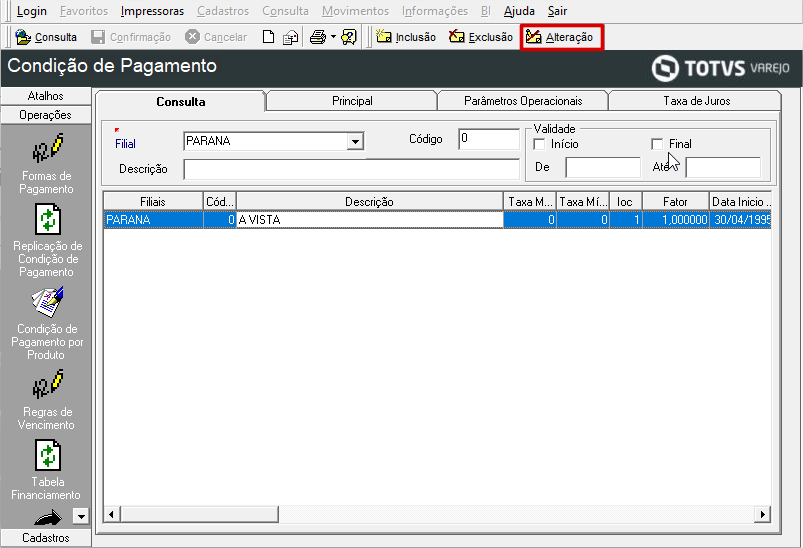Click the Ioc column header
This screenshot has height=548, width=803.
(625, 202)
